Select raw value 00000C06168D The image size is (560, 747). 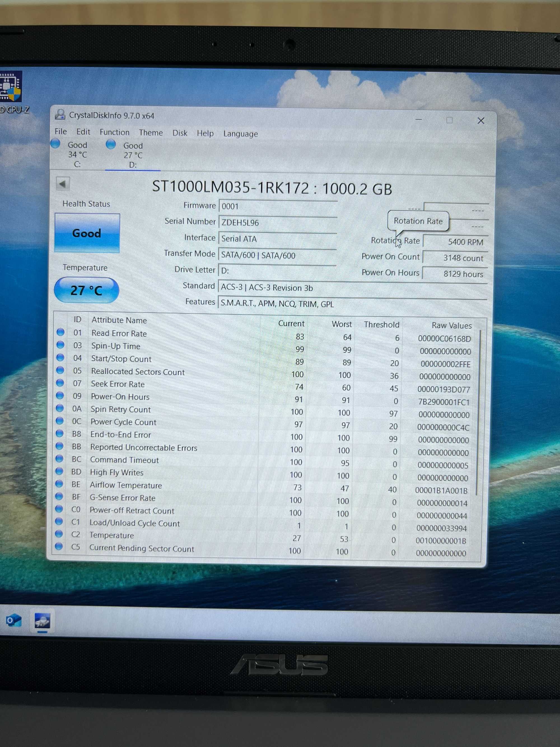444,338
